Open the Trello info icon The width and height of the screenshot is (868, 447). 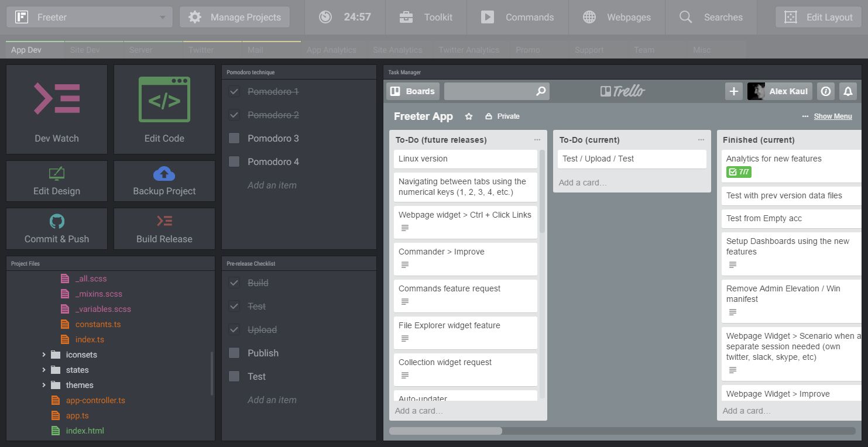point(826,91)
